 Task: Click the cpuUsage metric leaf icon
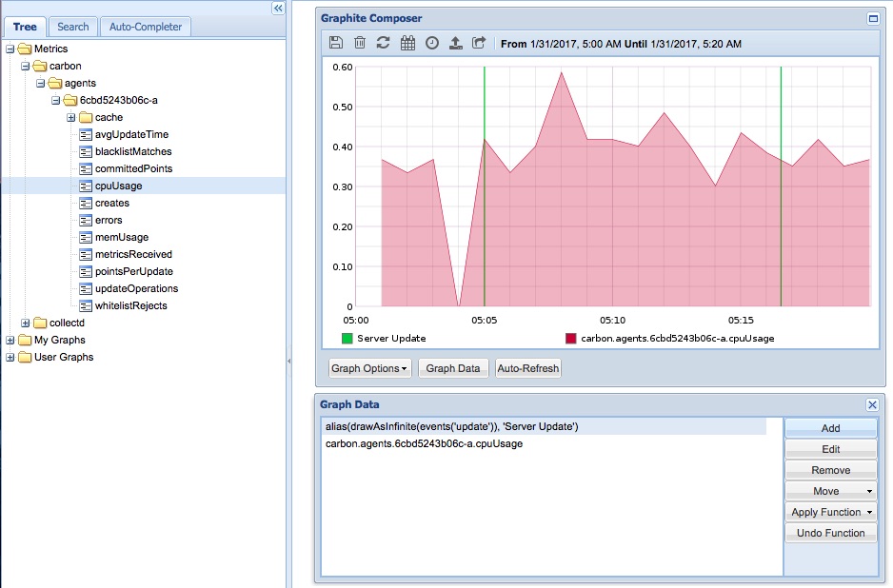[x=86, y=186]
